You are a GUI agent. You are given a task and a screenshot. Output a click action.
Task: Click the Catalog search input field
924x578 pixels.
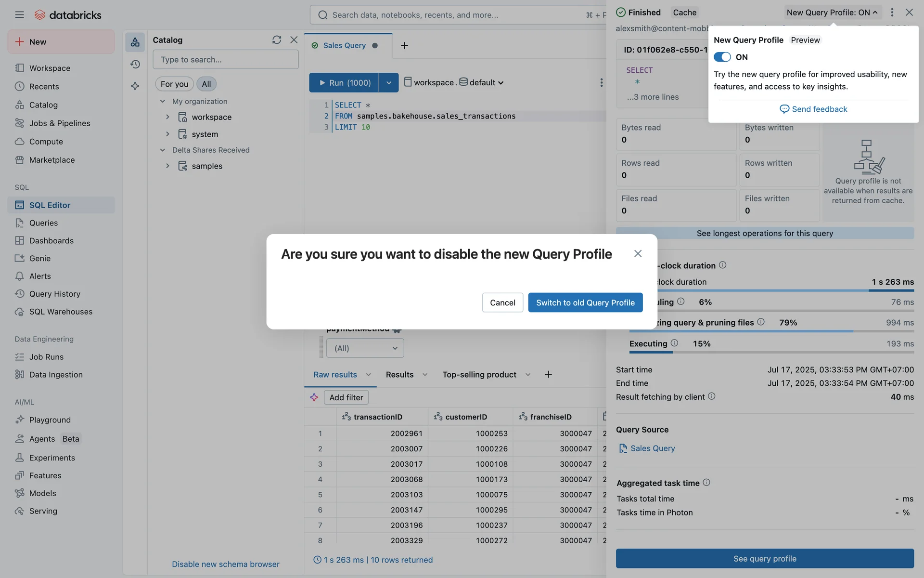[225, 60]
